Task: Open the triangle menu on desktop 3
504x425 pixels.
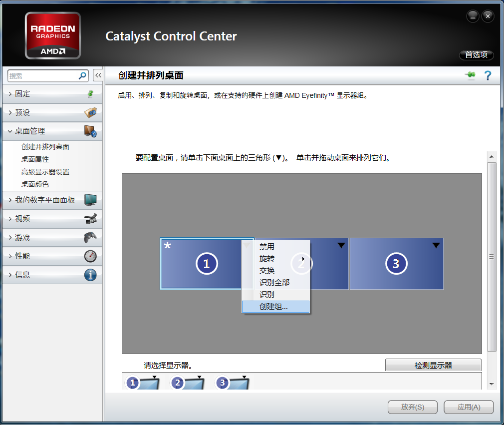Action: pos(436,245)
